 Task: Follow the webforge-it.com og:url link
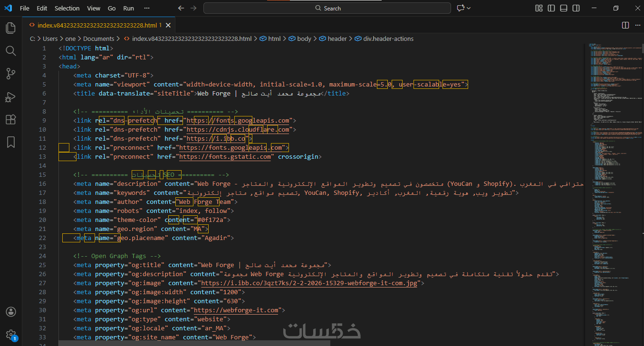click(x=236, y=310)
